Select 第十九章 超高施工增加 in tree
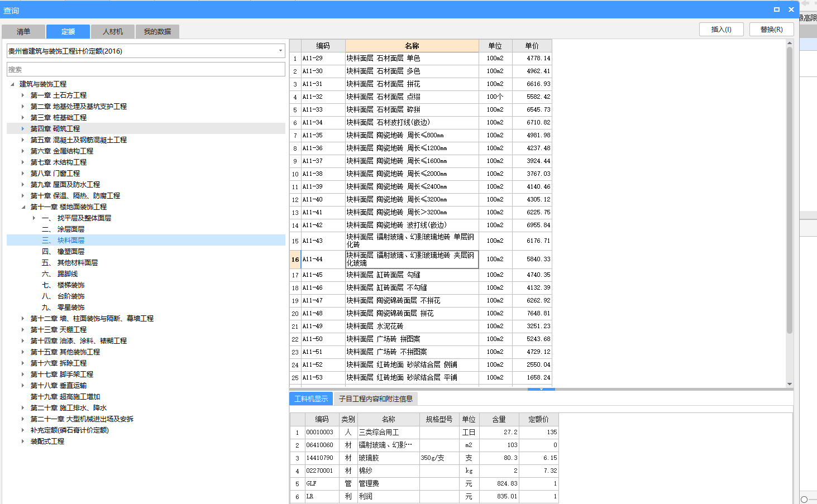The width and height of the screenshot is (817, 504). 65,397
